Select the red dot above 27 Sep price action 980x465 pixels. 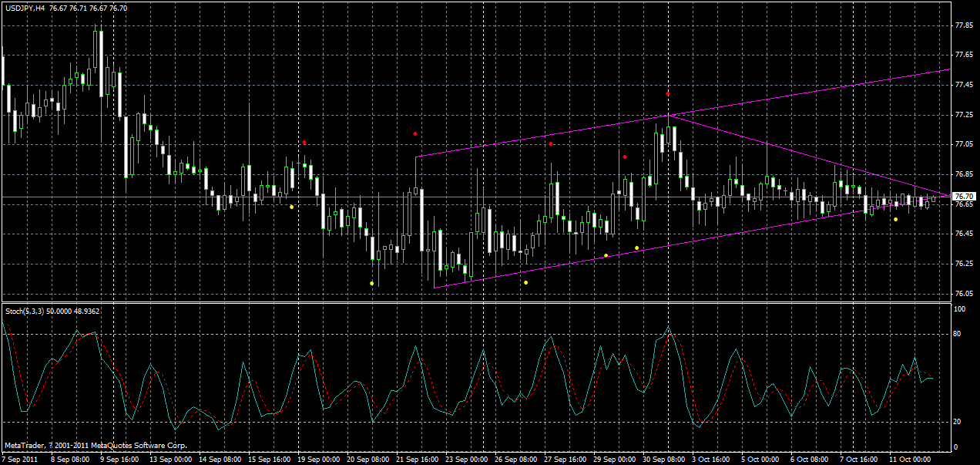(550, 143)
